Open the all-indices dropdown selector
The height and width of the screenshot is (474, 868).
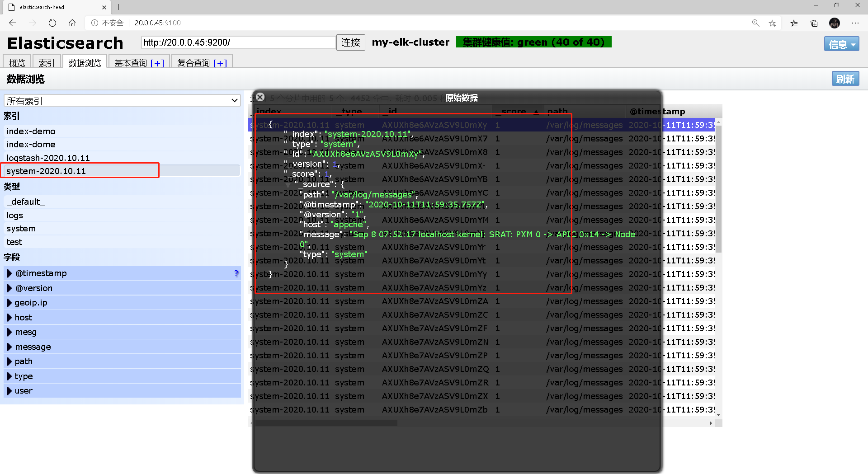(x=122, y=100)
